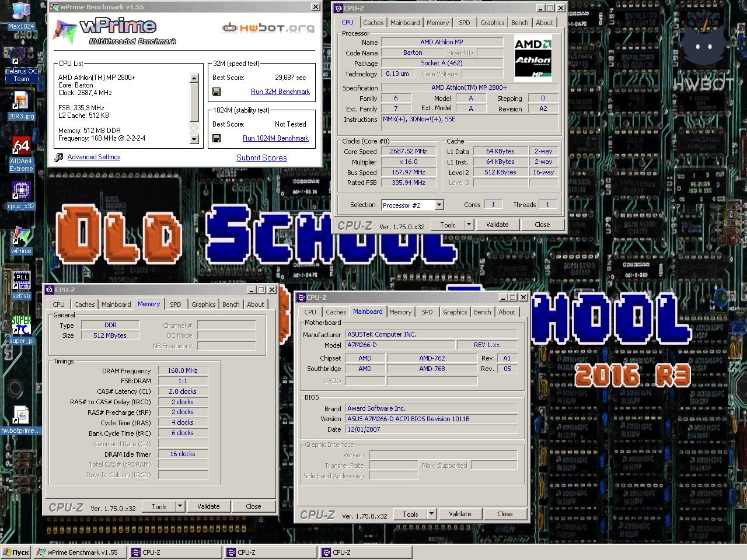Open the Belarus OC Team desktop shortcut
Screen dimensions: 747x560
pyautogui.click(x=21, y=65)
